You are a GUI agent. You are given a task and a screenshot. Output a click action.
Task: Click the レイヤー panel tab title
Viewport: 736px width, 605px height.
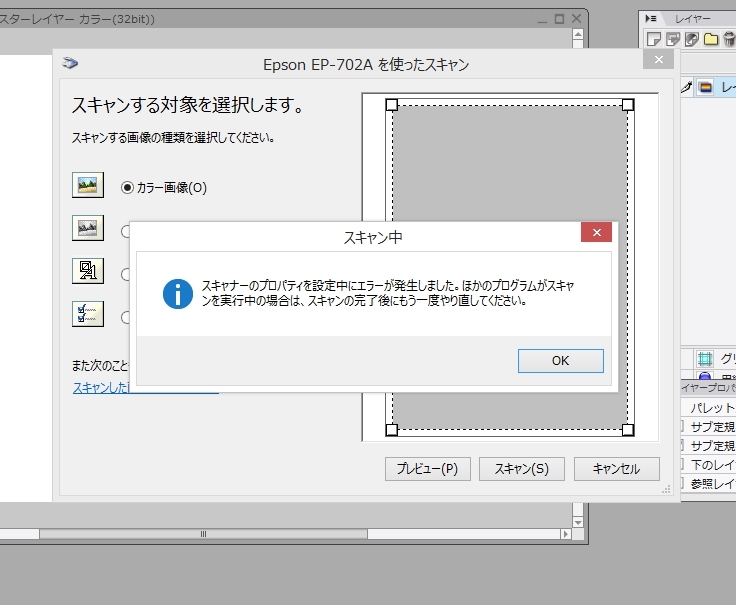click(x=692, y=19)
